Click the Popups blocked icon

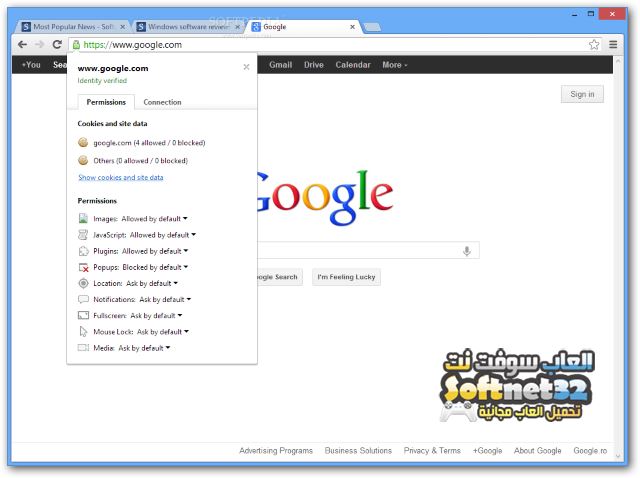coord(83,267)
